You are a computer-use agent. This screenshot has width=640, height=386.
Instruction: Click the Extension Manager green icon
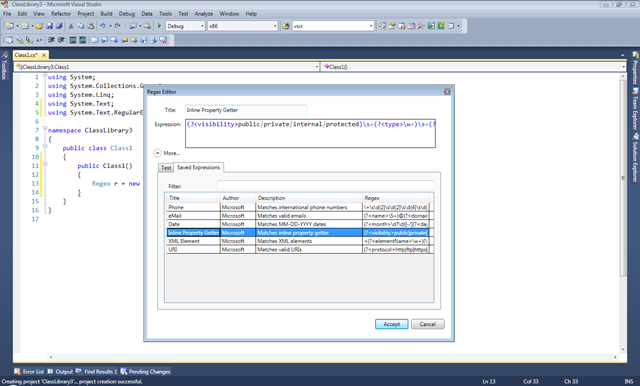click(x=441, y=26)
